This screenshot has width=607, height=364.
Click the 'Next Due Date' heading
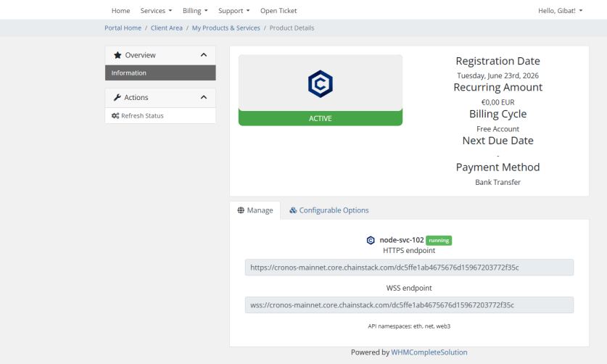point(497,141)
